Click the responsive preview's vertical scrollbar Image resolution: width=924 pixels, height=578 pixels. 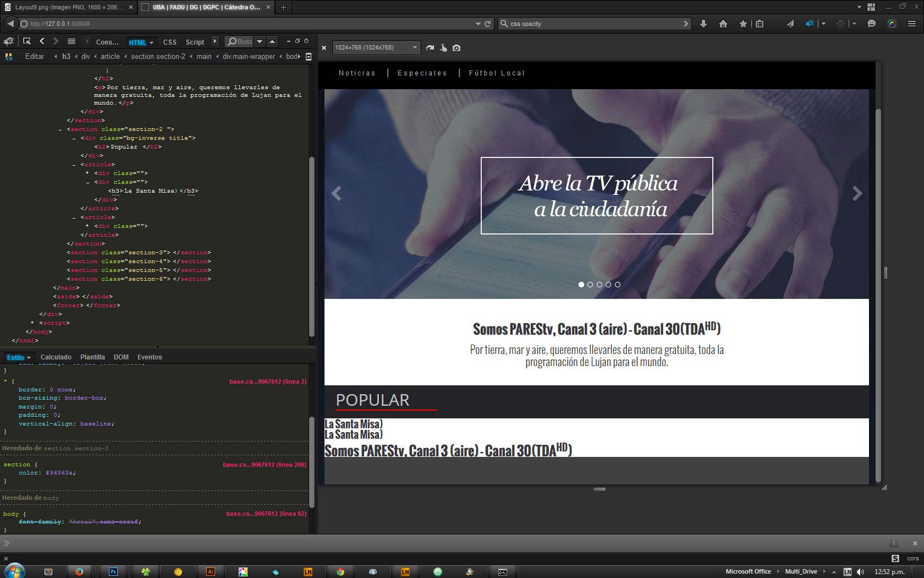tap(878, 275)
